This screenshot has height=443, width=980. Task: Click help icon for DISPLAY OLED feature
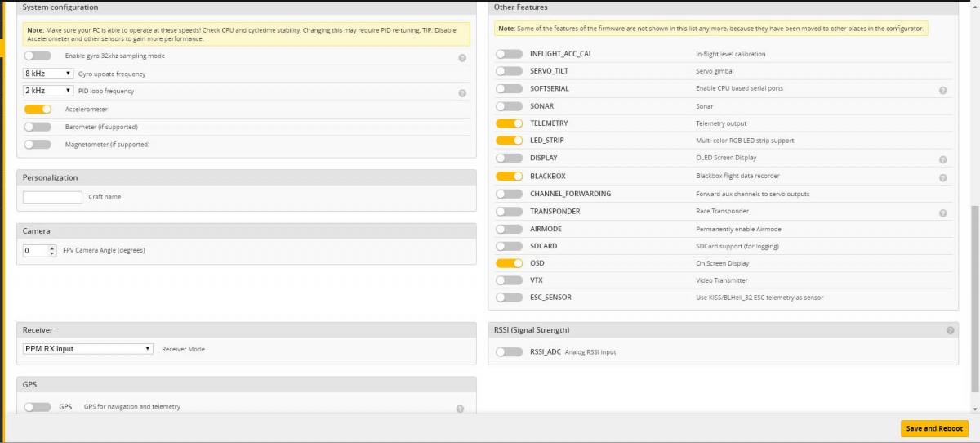tap(942, 160)
